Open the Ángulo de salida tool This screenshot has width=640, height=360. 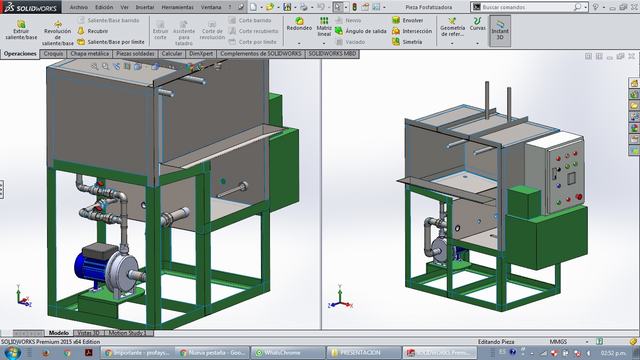pos(360,31)
